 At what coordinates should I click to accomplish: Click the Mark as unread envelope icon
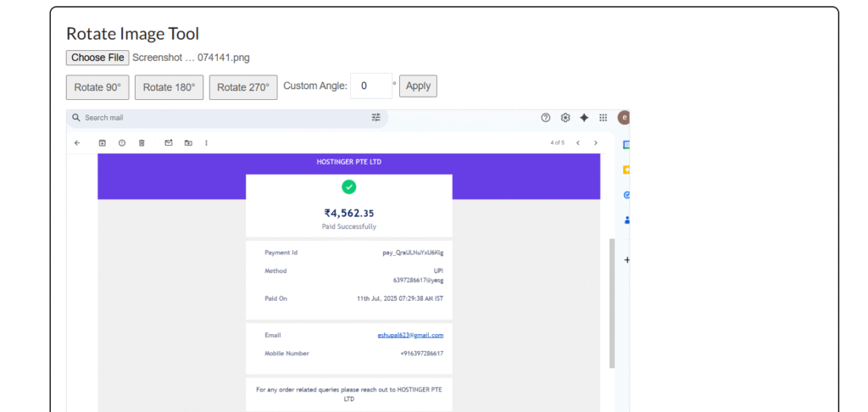click(168, 142)
